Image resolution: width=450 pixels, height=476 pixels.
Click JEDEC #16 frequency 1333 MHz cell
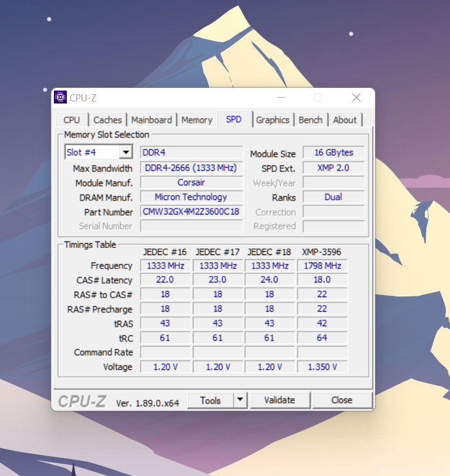165,266
